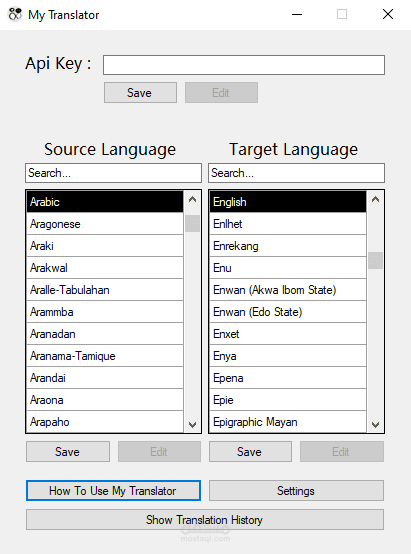The width and height of the screenshot is (411, 554).
Task: Select Enwan (Edo State) target language
Action: 288,312
